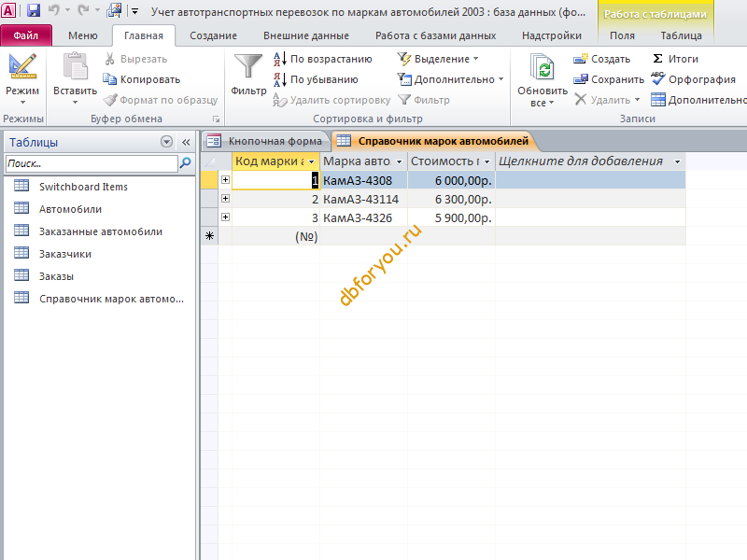Switch to the Внешние данные ribbon tab
This screenshot has width=747, height=560.
pos(306,35)
